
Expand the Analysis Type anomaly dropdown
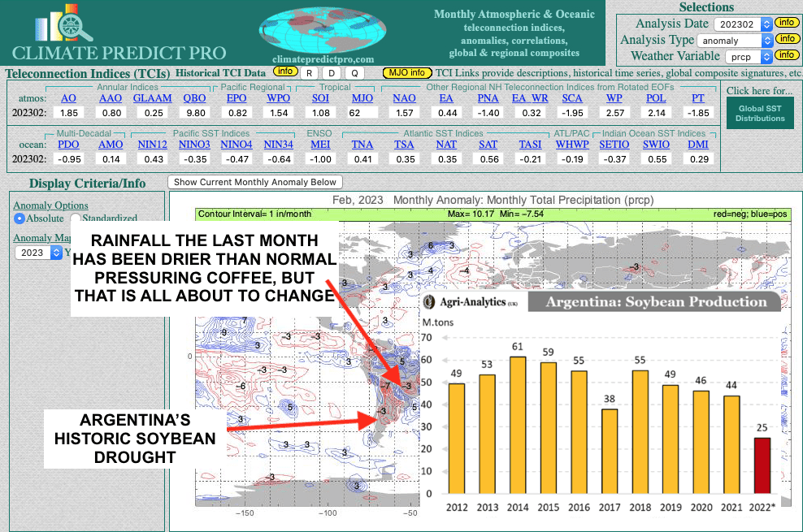pos(734,40)
